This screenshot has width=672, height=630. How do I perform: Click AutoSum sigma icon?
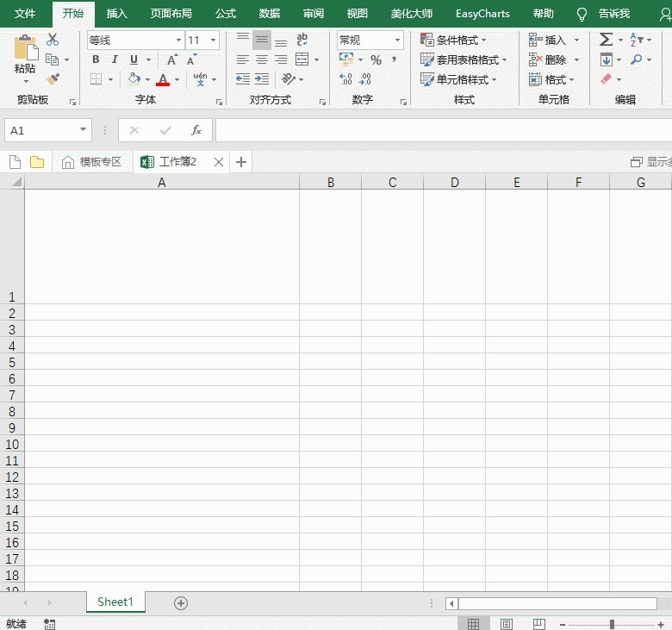[606, 40]
